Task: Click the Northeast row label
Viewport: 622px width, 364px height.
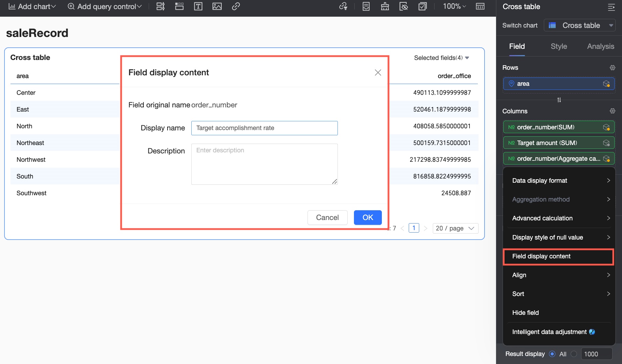Action: pyautogui.click(x=30, y=143)
